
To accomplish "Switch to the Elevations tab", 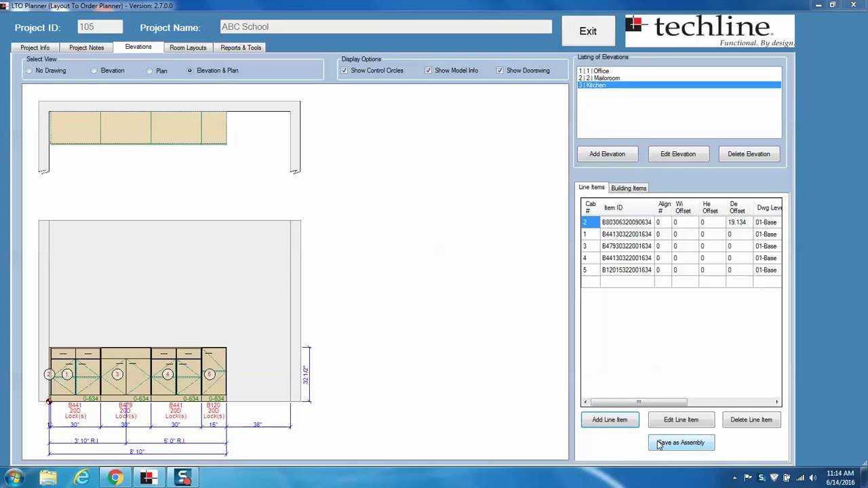I will click(x=138, y=47).
